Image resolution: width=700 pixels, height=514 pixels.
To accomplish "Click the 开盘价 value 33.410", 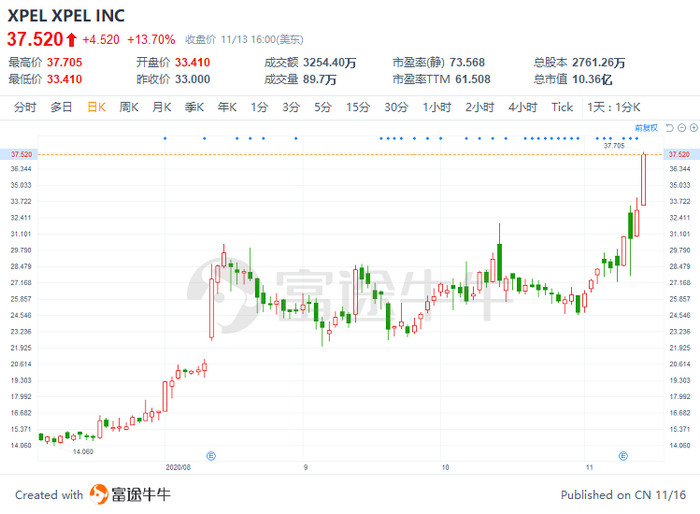I will pos(192,63).
